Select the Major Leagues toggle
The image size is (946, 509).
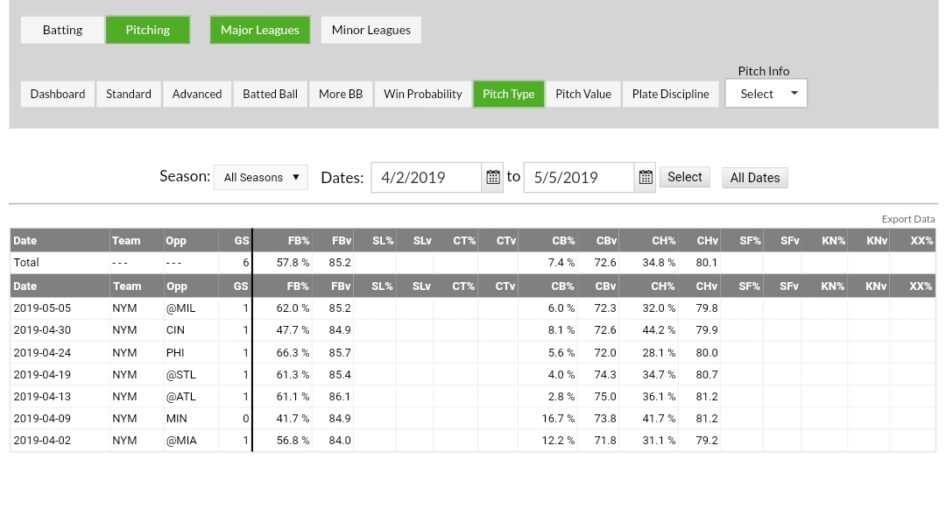[x=259, y=30]
